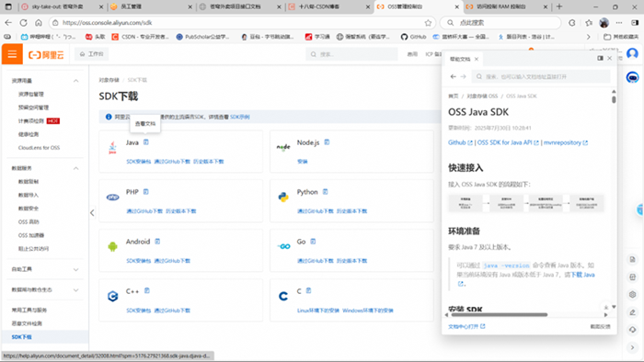Click Java 历史版本下载 link
This screenshot has height=362, width=644.
tap(209, 162)
